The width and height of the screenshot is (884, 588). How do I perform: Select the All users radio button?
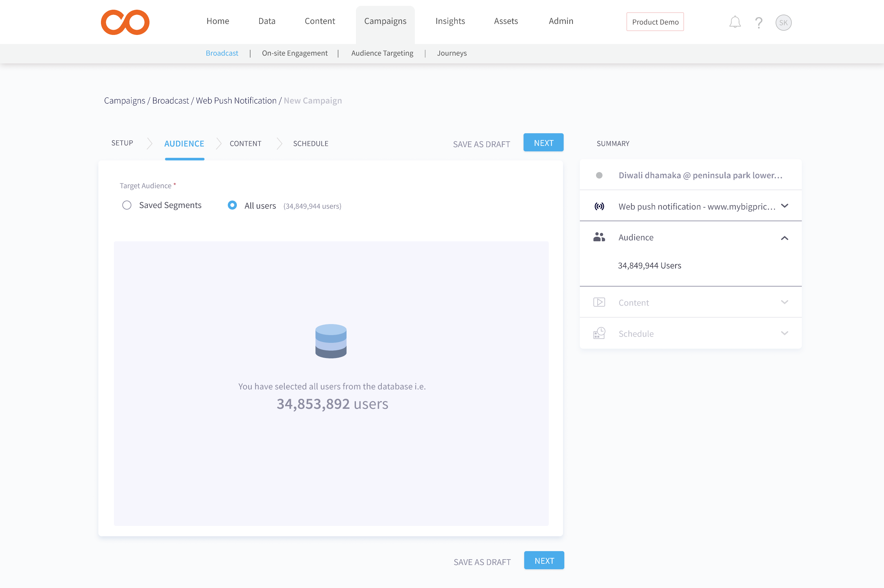(x=232, y=205)
